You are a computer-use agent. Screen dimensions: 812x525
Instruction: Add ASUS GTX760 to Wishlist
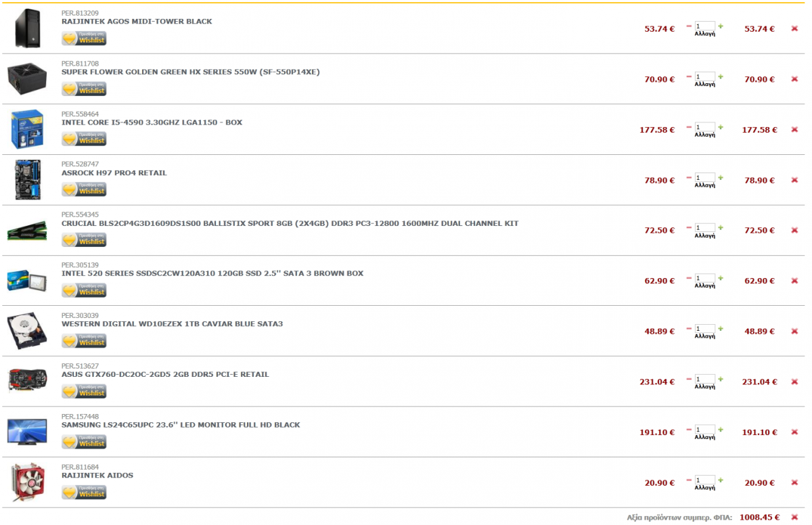84,392
